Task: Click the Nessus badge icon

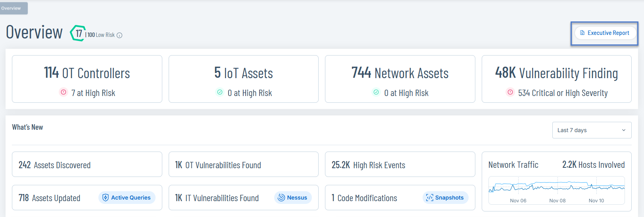Action: point(281,198)
